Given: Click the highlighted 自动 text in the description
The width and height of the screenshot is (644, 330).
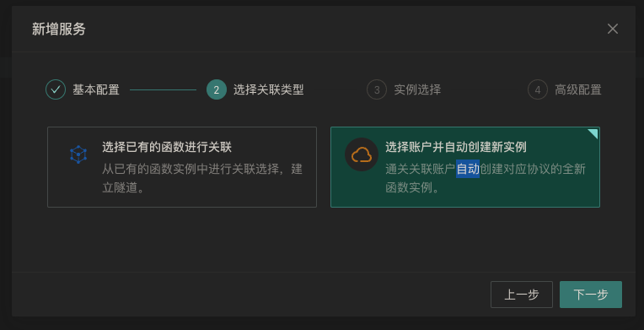Looking at the screenshot, I should 468,169.
